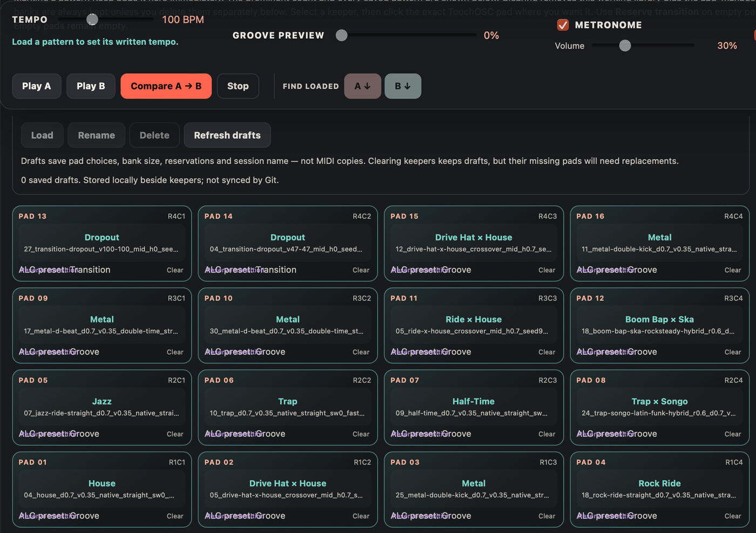Image resolution: width=756 pixels, height=533 pixels.
Task: Clear Pad 14 Dropout pattern
Action: [x=361, y=270]
